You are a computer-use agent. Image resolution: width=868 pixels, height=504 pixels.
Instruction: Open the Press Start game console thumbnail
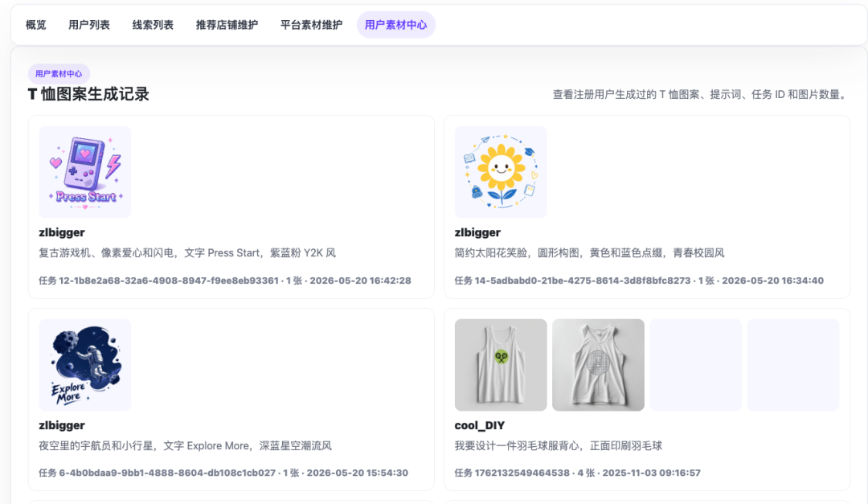click(85, 172)
